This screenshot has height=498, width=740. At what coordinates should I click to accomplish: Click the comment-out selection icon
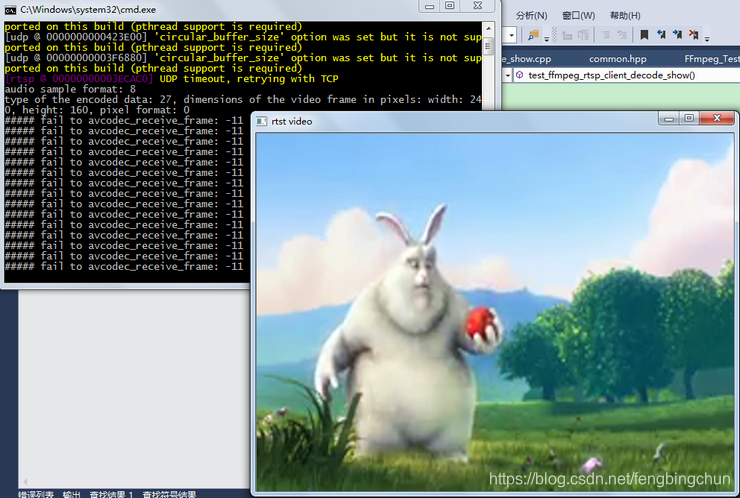click(606, 35)
